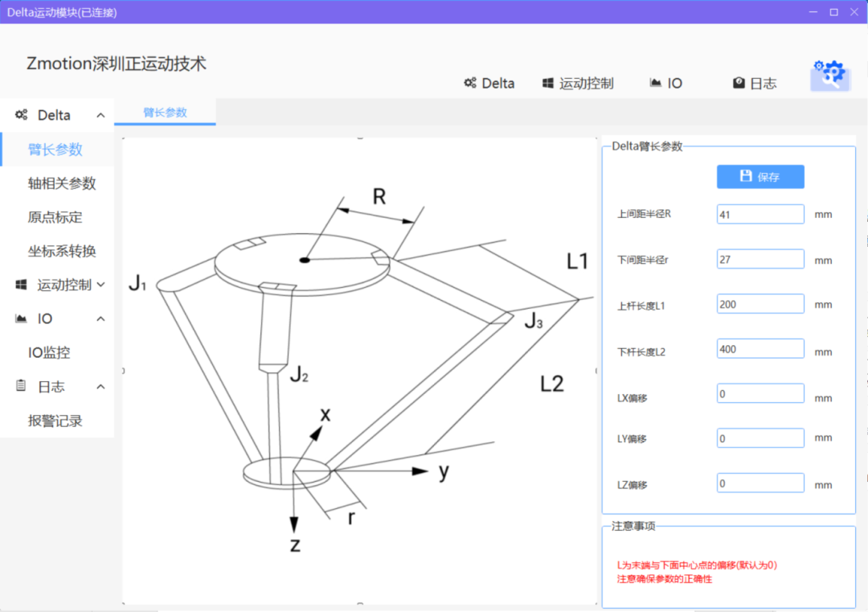Click the Zmotion深圳正运动技术 title text
Screen dimensions: 868x612
coord(117,64)
